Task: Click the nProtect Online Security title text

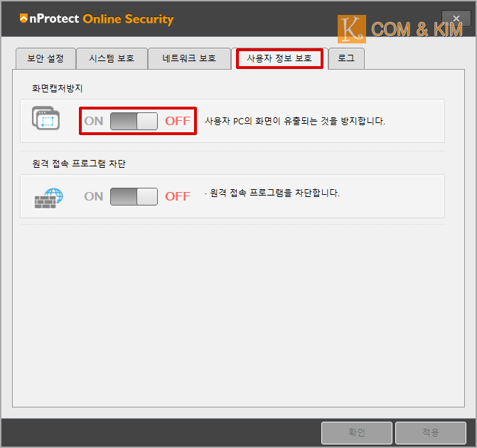Action: 102,19
